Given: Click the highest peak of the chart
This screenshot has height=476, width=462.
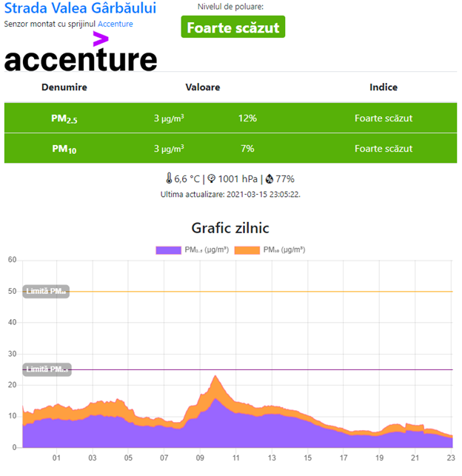Looking at the screenshot, I should [215, 377].
